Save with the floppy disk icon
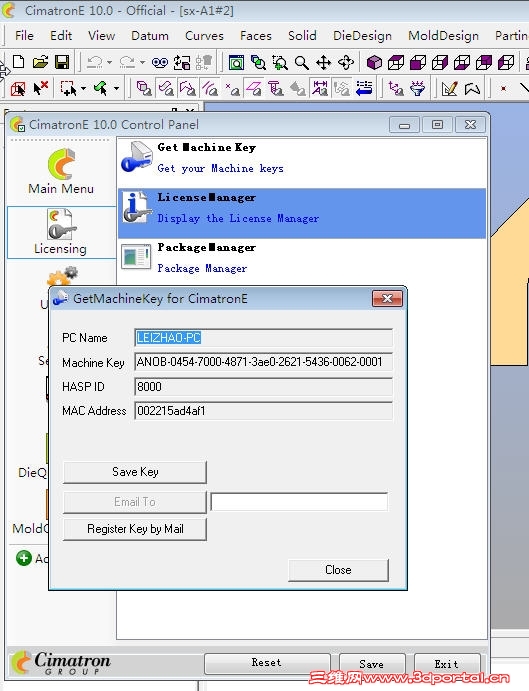The height and width of the screenshot is (691, 529). 62,62
